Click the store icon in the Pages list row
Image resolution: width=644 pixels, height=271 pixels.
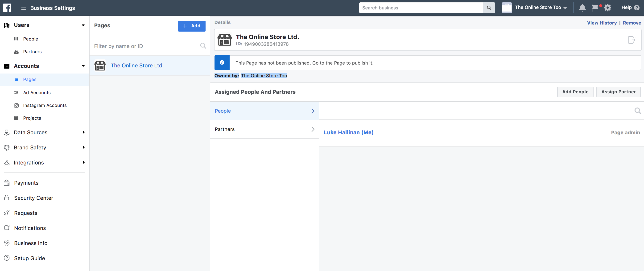coord(100,66)
